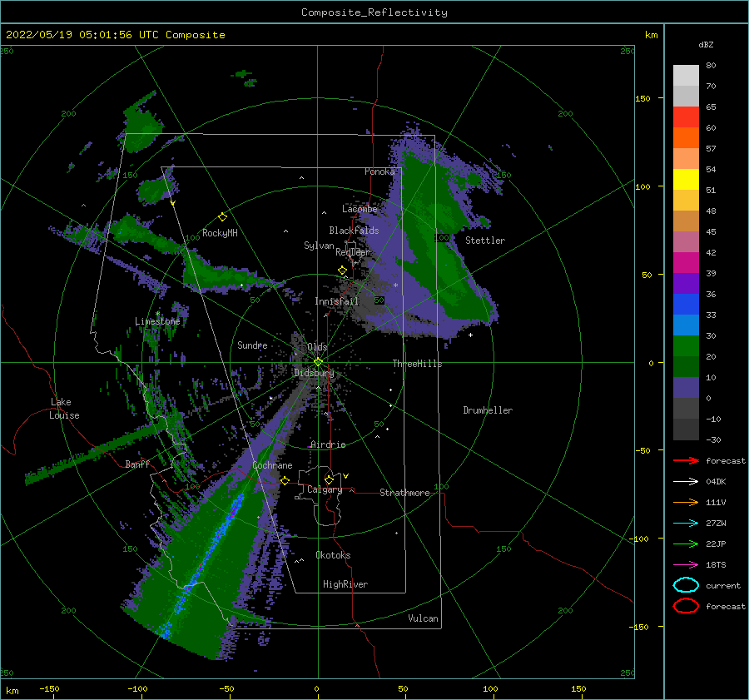
Task: Click the Sundre town label
Action: coord(252,345)
